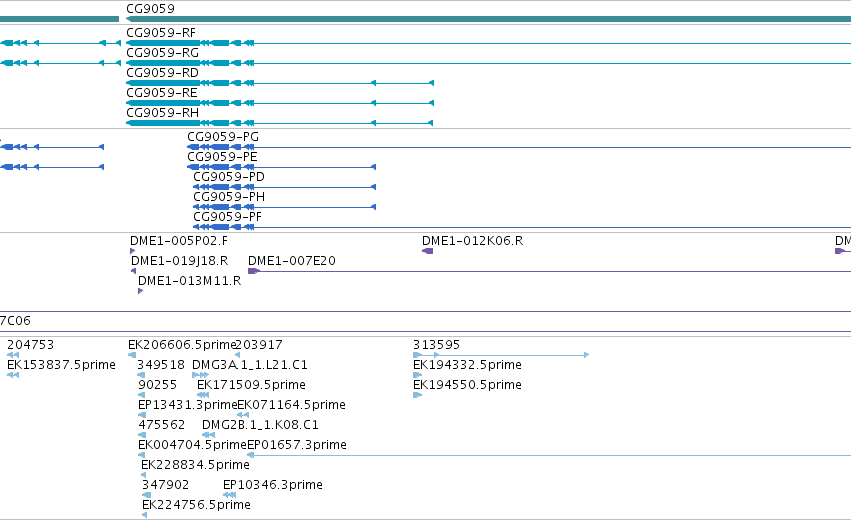Click the 203917 EST label
The height and width of the screenshot is (520, 851).
(x=259, y=345)
